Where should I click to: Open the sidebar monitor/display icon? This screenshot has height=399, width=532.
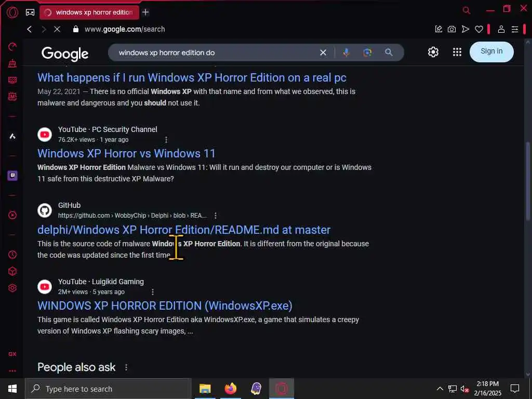(x=12, y=79)
